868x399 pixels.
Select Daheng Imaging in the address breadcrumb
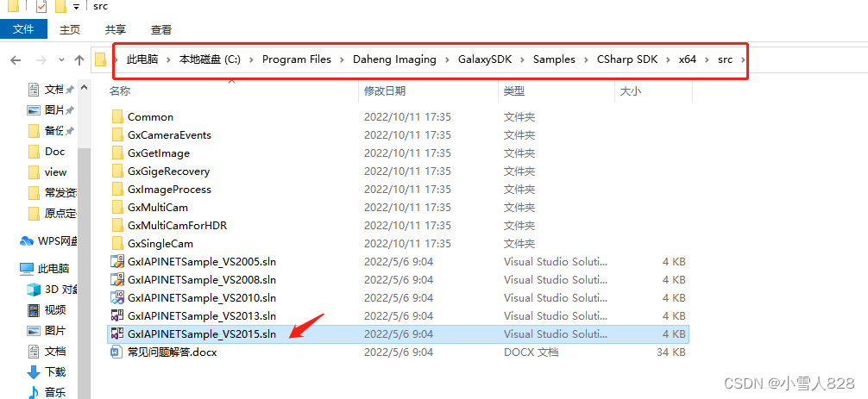(394, 59)
